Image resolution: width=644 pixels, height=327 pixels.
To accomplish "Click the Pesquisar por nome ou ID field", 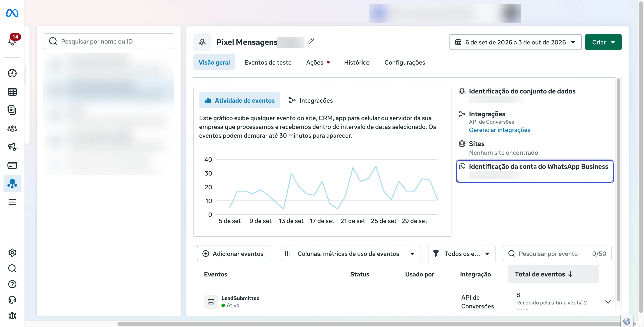I will click(108, 41).
